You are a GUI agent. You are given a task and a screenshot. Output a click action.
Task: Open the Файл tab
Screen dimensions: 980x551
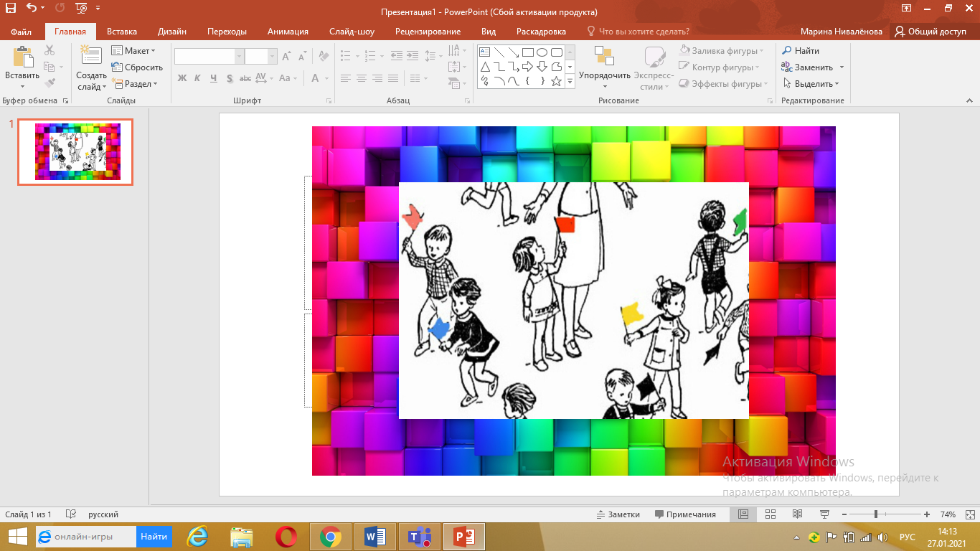[x=21, y=32]
